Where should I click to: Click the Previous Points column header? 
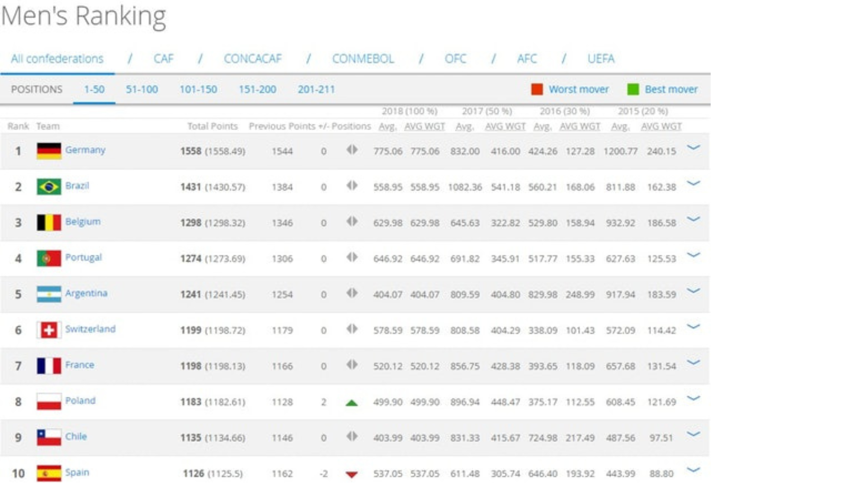(282, 127)
